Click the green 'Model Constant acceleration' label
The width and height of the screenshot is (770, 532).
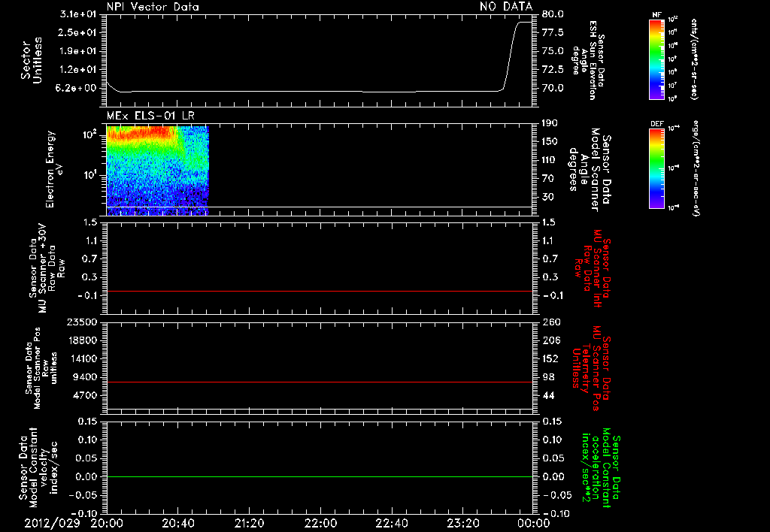click(x=601, y=467)
